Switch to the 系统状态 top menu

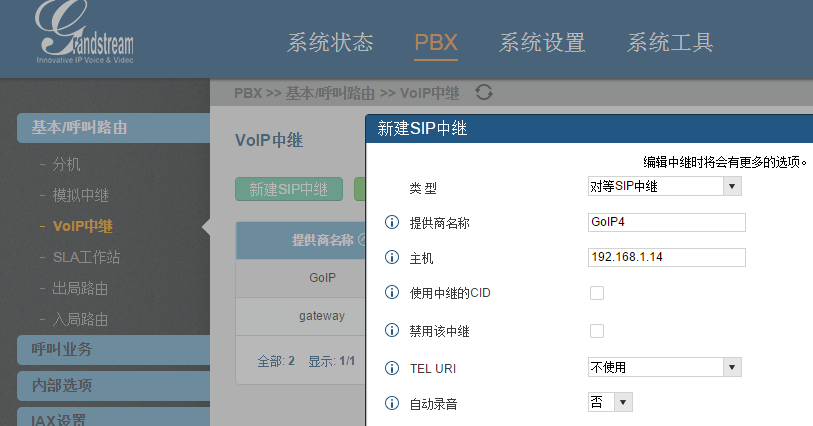tap(330, 42)
